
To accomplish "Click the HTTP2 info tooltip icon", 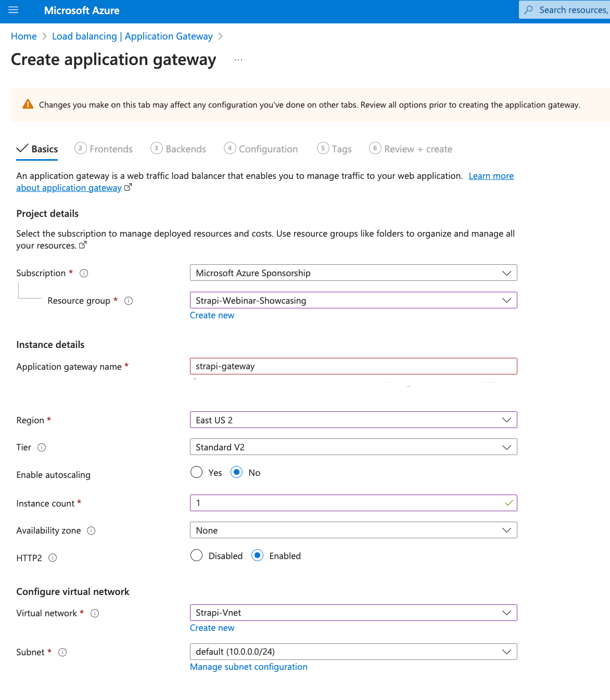I will point(53,558).
